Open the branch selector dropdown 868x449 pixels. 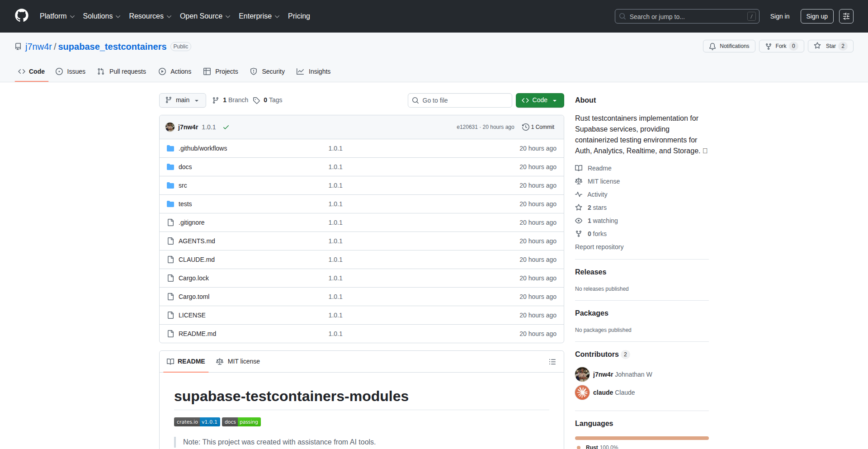click(182, 100)
